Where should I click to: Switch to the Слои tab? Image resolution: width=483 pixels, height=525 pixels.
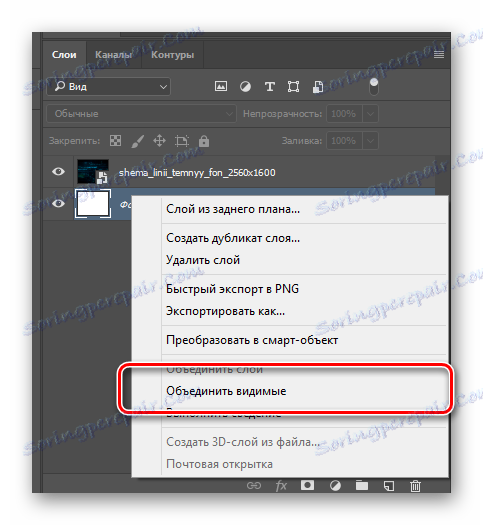[64, 55]
